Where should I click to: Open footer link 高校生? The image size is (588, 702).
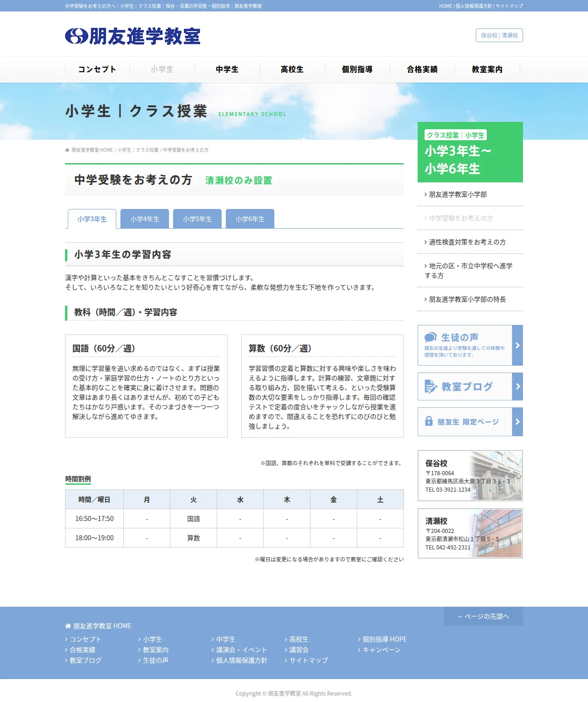click(x=299, y=639)
